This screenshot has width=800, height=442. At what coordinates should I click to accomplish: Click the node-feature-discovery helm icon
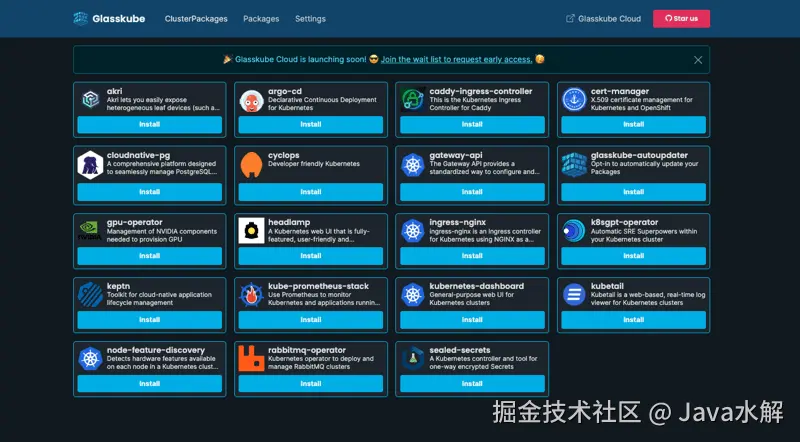[90, 358]
